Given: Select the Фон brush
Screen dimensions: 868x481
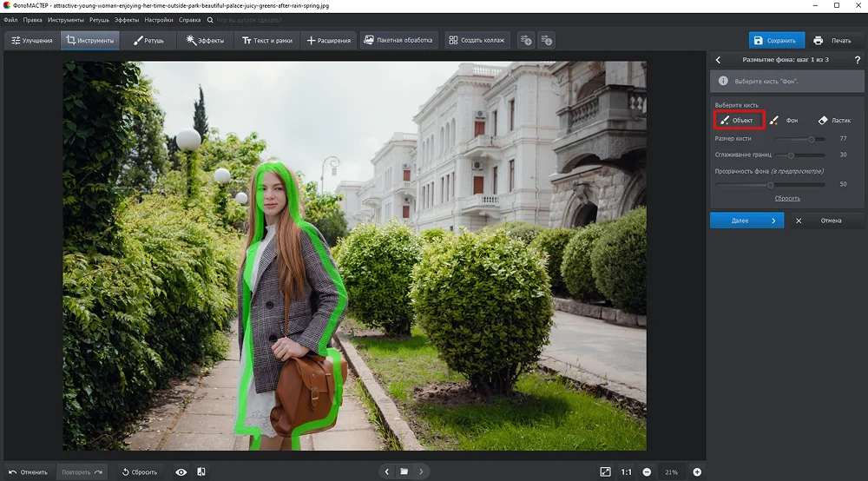Looking at the screenshot, I should click(x=785, y=120).
